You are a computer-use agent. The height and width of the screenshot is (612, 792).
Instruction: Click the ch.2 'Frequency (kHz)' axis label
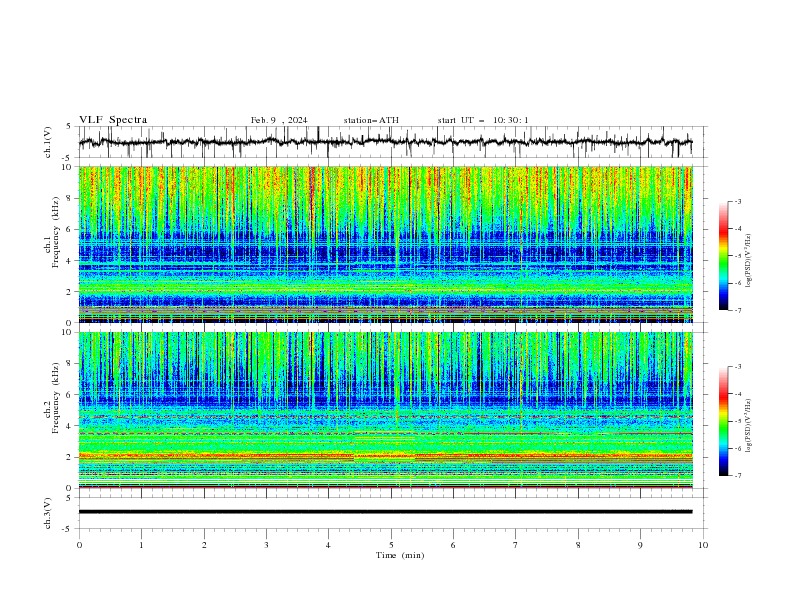click(56, 397)
